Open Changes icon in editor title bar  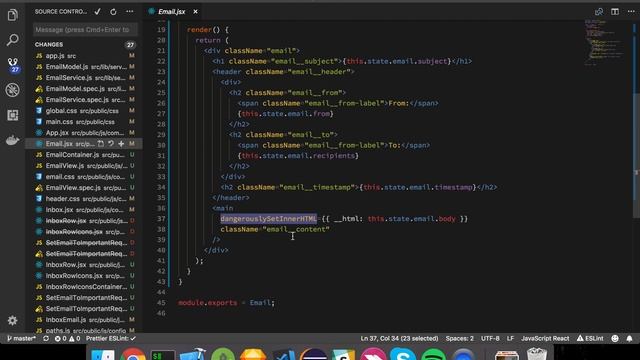click(x=599, y=11)
